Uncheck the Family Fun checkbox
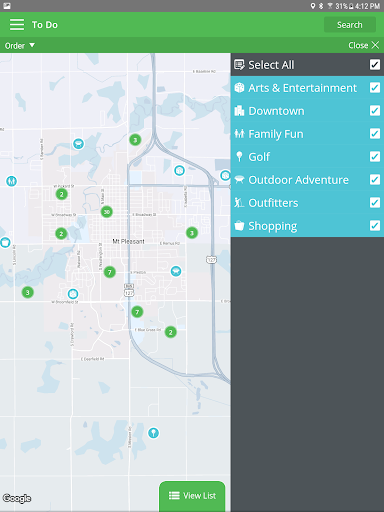 tap(375, 133)
